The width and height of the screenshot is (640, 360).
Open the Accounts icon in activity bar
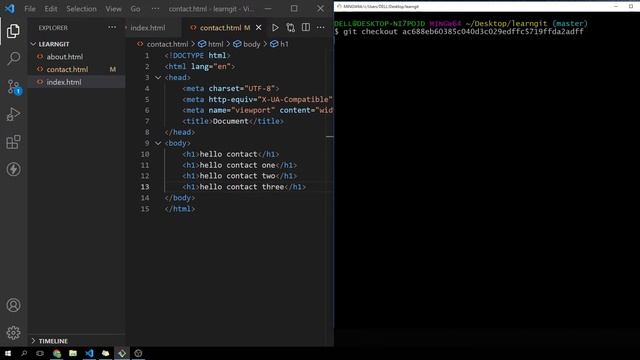(13, 305)
